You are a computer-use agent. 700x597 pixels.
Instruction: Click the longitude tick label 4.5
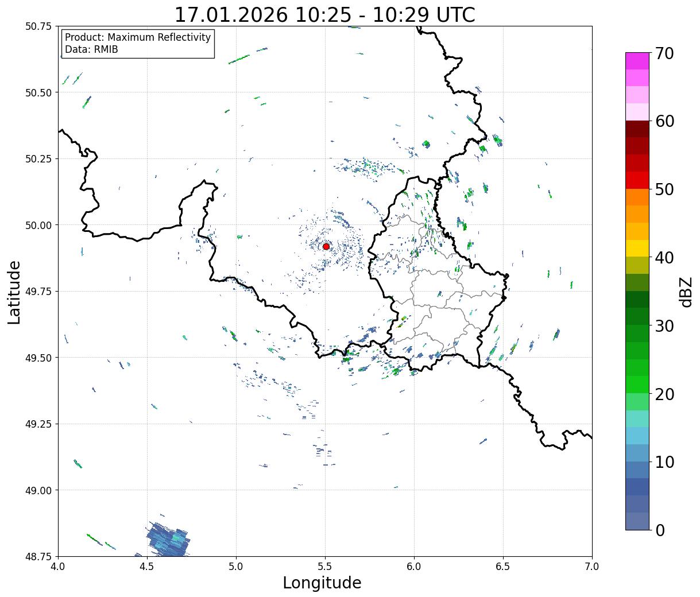[x=147, y=567]
